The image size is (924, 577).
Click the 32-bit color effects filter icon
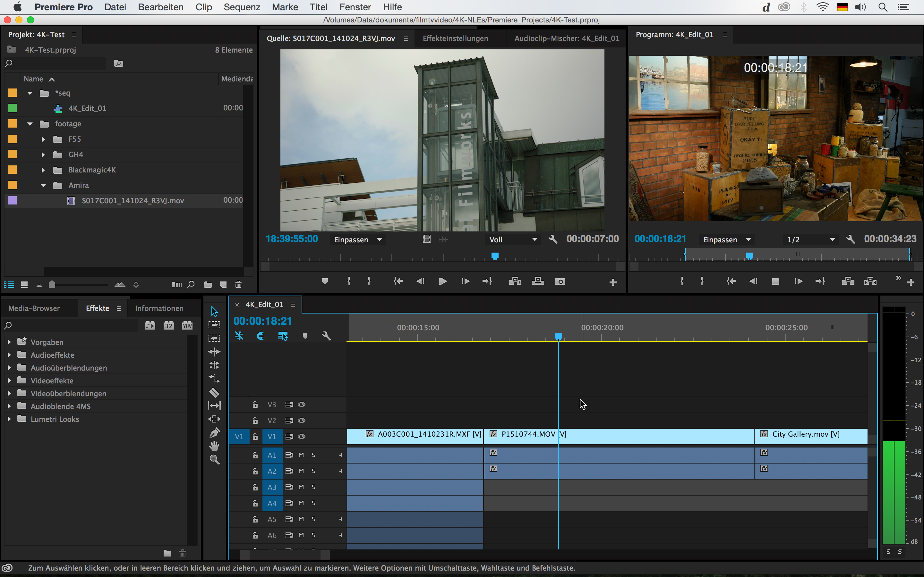[x=168, y=325]
